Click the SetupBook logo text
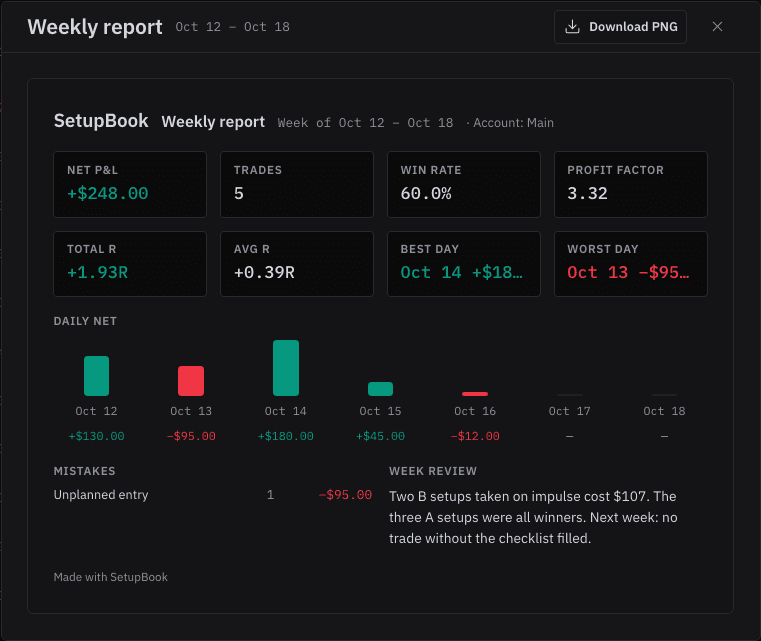This screenshot has width=761, height=641. tap(101, 121)
